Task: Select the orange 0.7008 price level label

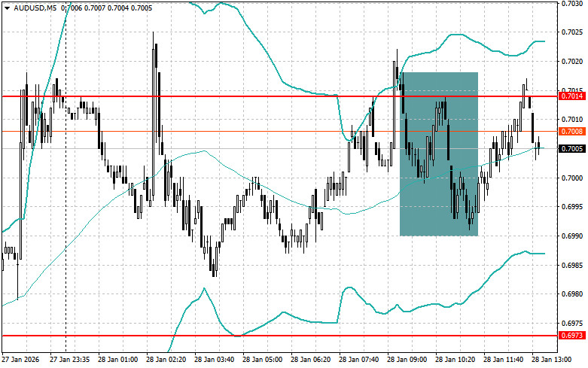Action: 572,131
